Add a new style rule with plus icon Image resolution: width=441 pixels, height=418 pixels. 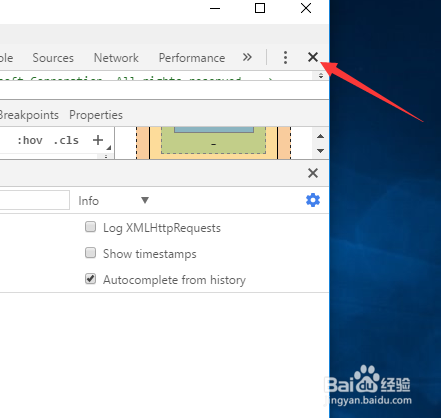coord(98,140)
